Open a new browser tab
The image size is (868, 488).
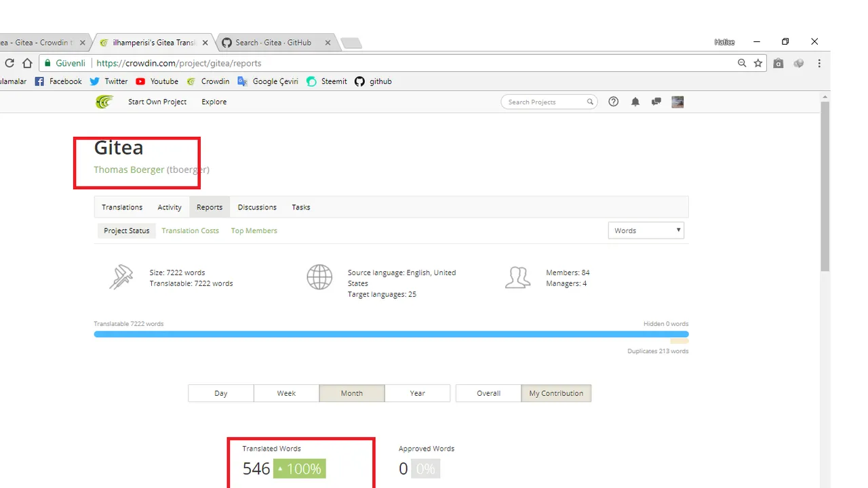tap(351, 43)
